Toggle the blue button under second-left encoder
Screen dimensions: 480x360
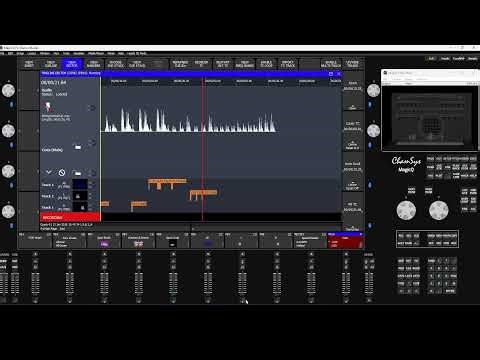point(11,145)
